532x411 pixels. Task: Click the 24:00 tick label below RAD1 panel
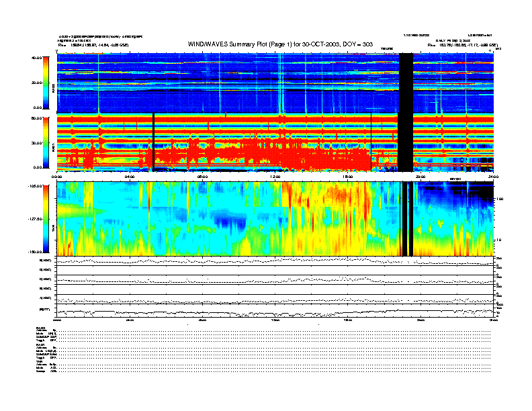click(x=493, y=177)
